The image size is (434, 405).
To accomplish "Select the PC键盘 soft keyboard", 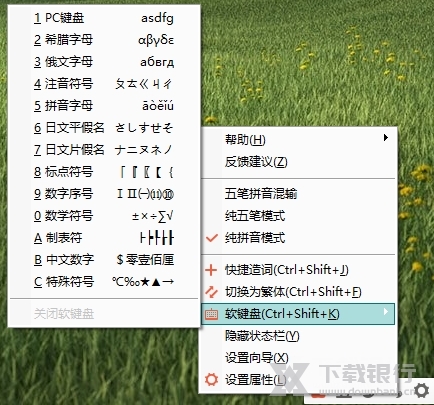I will (104, 18).
